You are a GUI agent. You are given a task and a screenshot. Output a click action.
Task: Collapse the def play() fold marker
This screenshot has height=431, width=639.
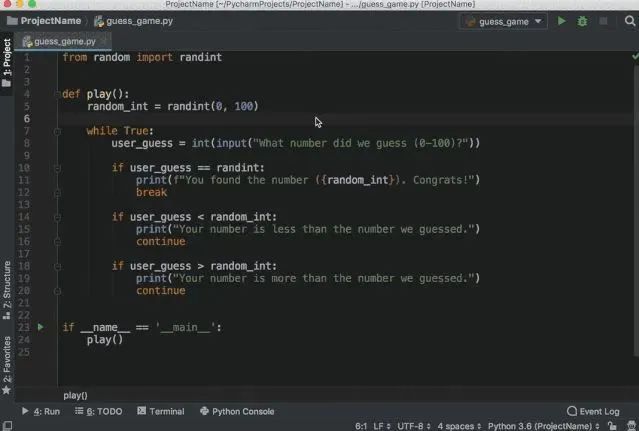point(57,94)
